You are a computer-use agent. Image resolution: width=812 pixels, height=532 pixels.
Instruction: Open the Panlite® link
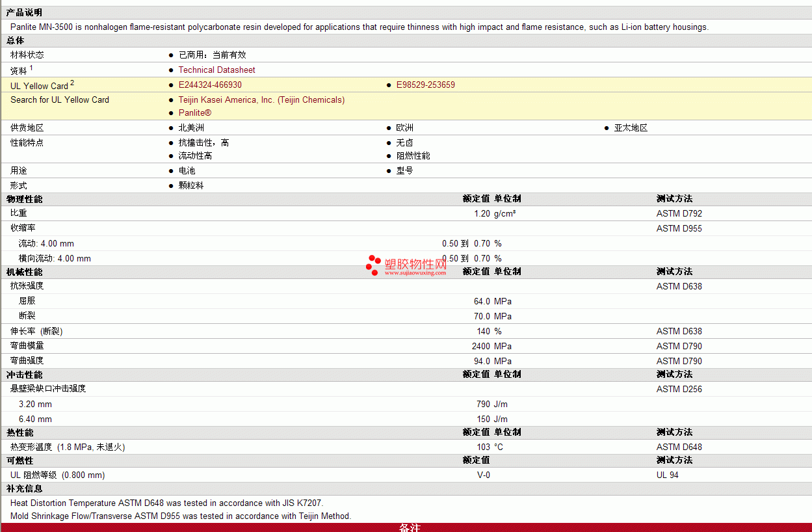tap(195, 113)
